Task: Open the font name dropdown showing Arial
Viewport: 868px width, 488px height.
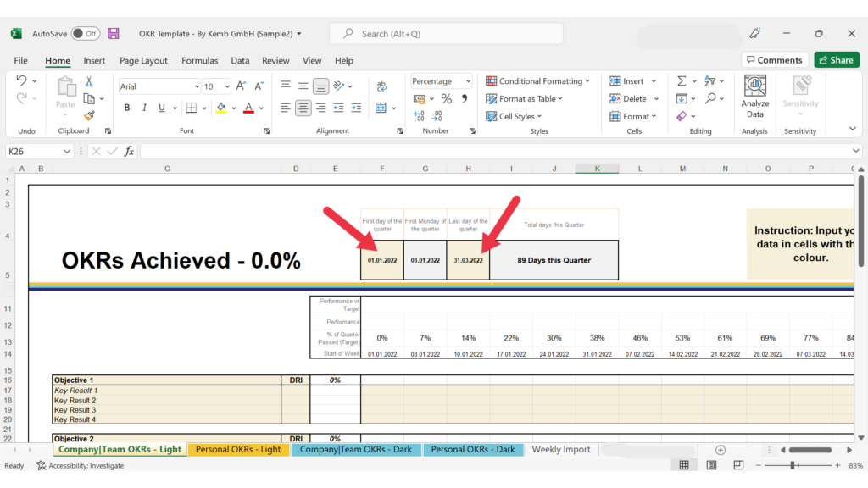Action: 197,87
